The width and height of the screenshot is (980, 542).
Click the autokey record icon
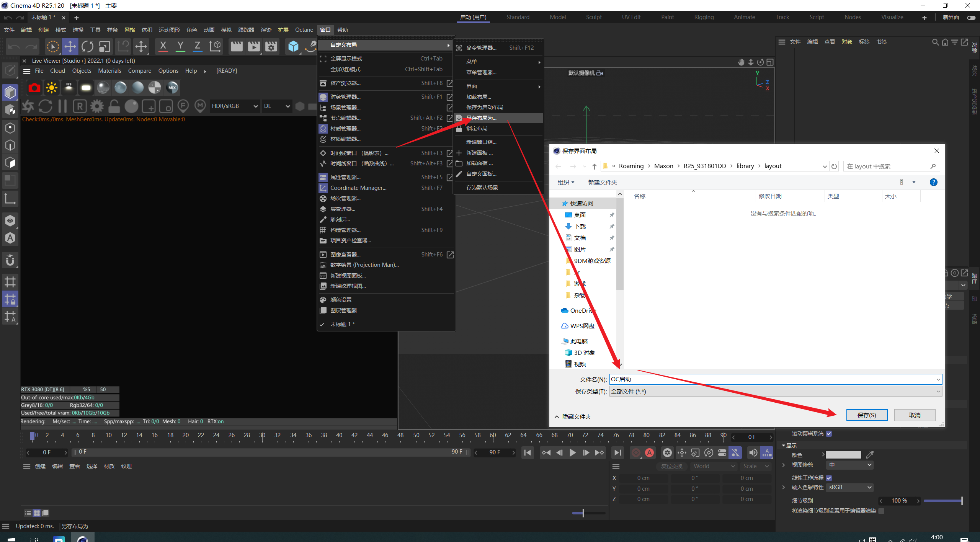649,453
